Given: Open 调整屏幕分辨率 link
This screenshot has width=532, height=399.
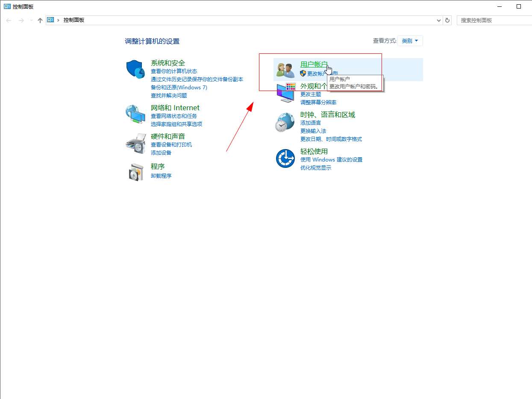Looking at the screenshot, I should tap(318, 103).
